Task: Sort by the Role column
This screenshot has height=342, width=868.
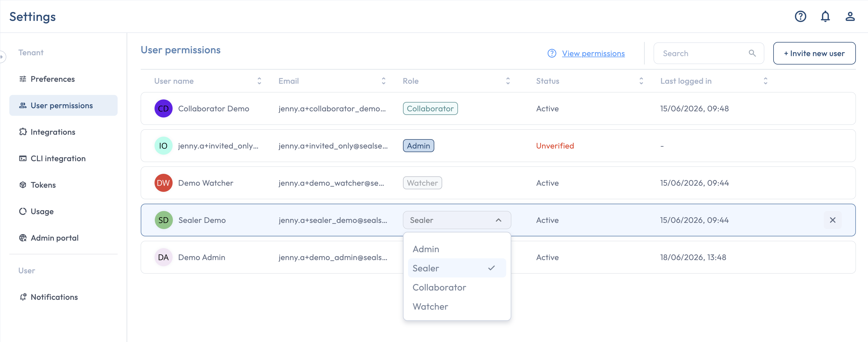Action: pos(508,81)
